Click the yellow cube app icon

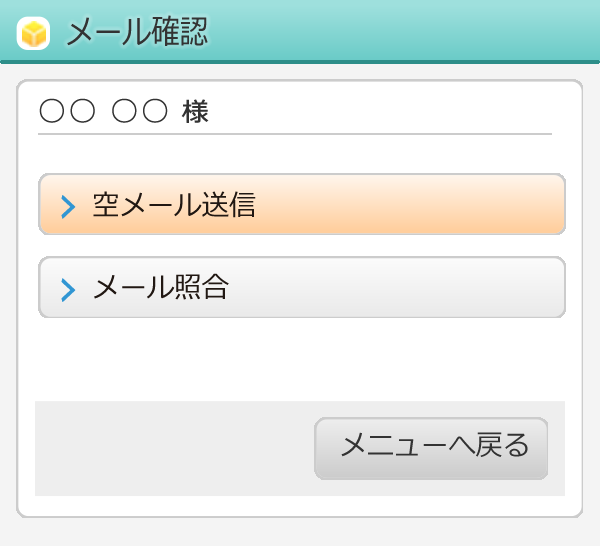click(33, 33)
